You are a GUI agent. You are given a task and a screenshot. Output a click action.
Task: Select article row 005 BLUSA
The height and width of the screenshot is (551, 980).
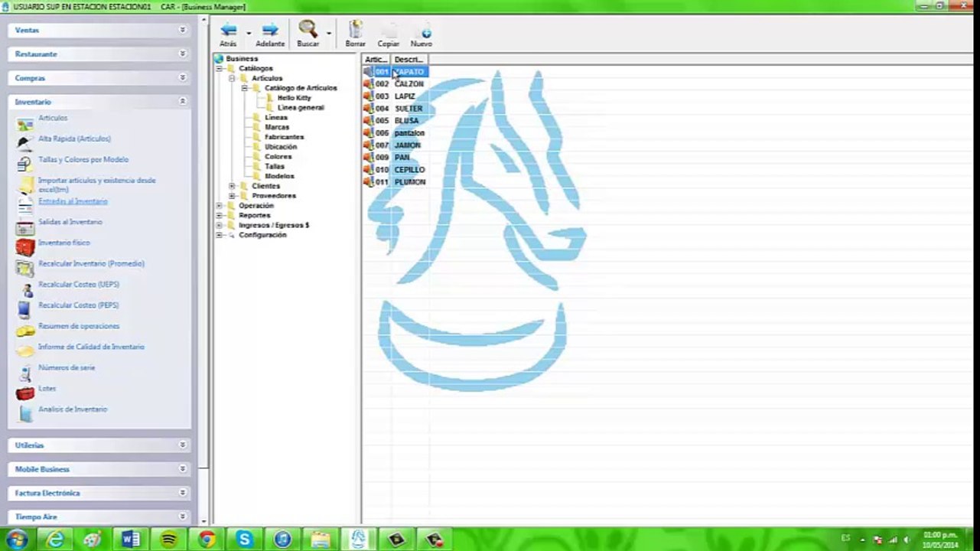tap(395, 121)
